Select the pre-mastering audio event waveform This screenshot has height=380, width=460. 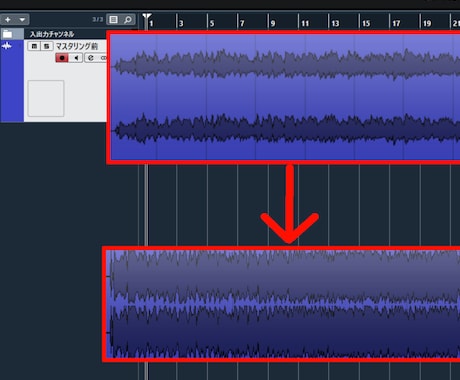pos(285,97)
